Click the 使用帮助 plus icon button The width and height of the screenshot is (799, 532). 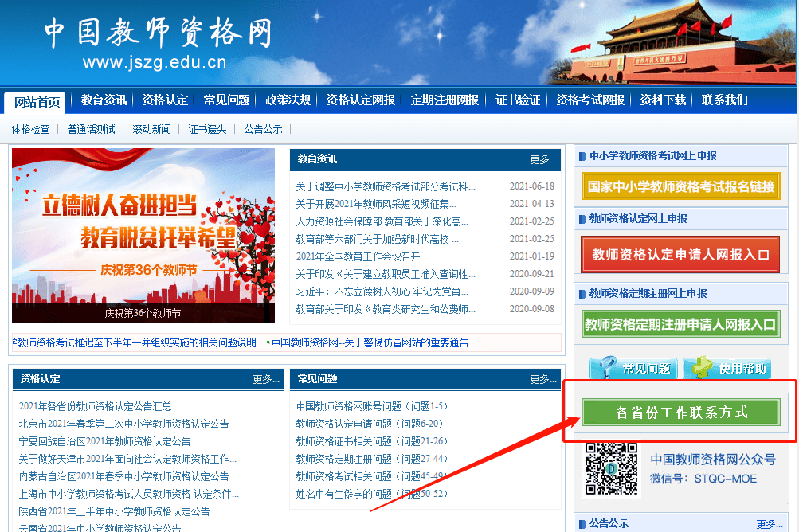click(727, 368)
